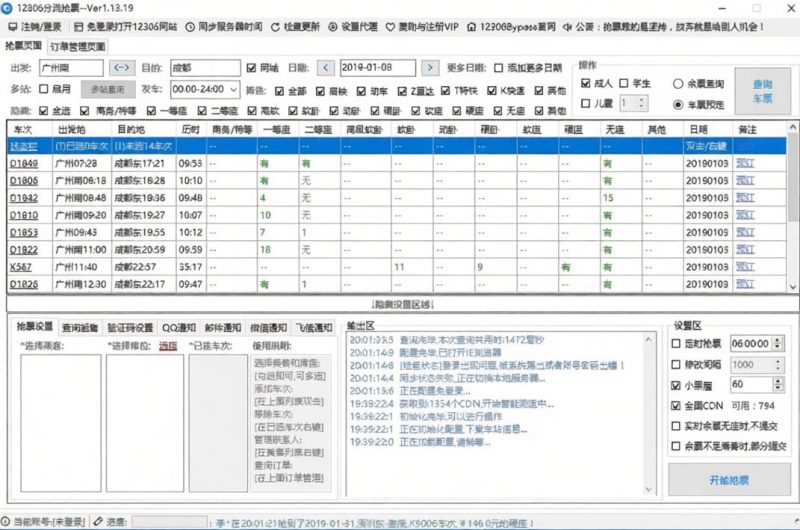Open the 设置代理 proxy settings icon

click(x=333, y=27)
